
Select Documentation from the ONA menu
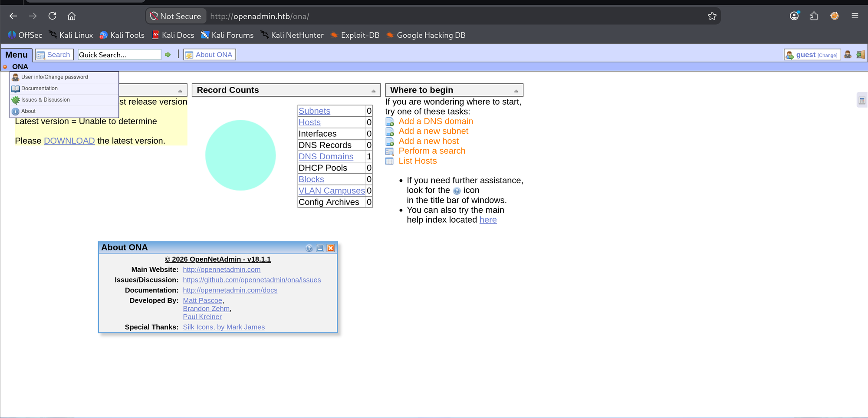point(64,89)
